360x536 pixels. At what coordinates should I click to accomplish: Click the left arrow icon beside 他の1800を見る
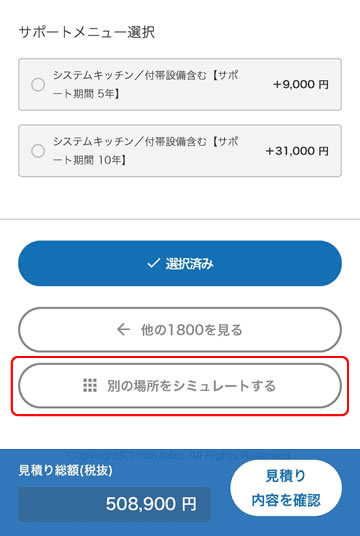pos(123,330)
